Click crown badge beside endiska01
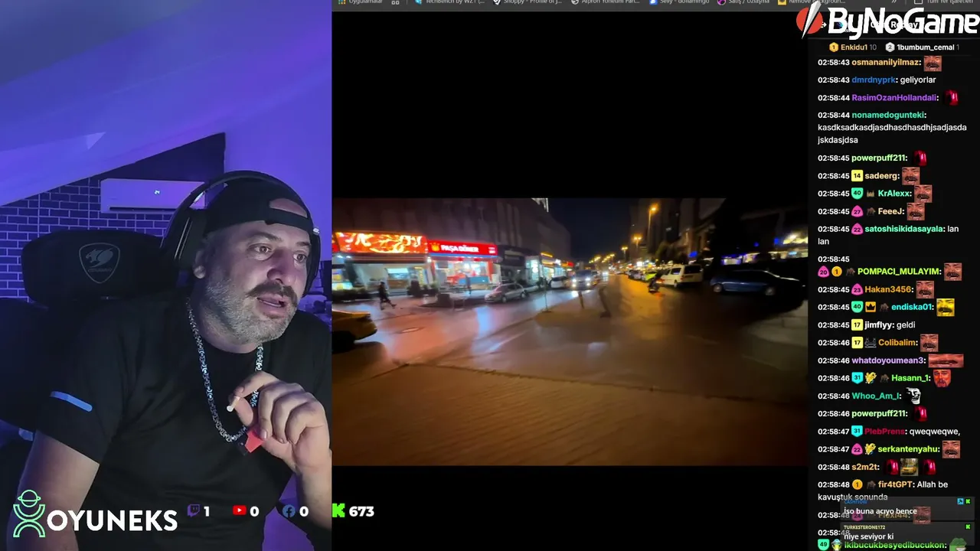This screenshot has height=551, width=980. pos(871,307)
